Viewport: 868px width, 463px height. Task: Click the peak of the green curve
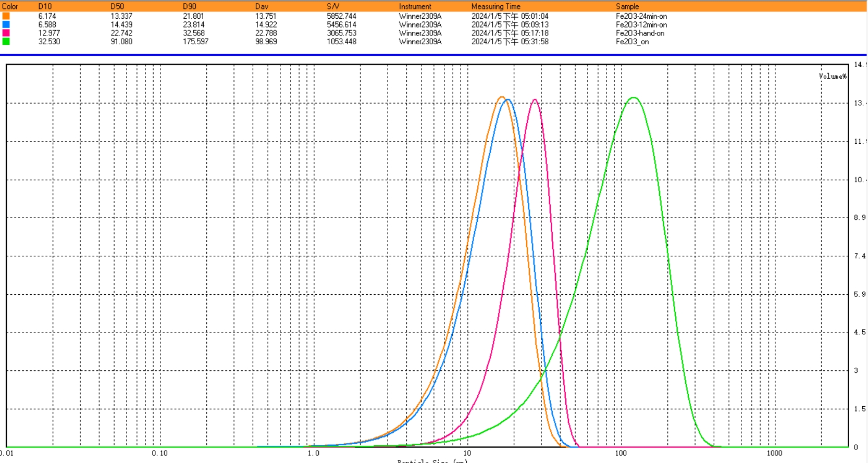coord(634,97)
